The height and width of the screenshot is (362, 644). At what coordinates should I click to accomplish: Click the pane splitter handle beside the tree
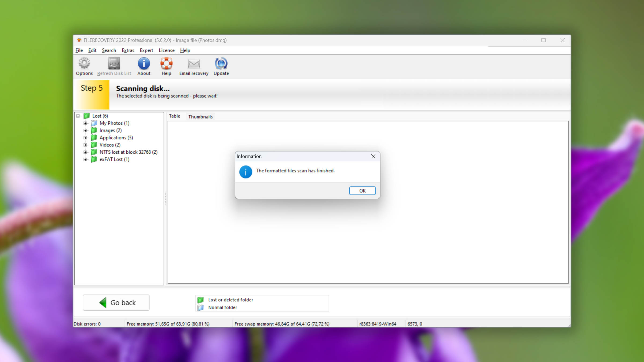point(165,198)
